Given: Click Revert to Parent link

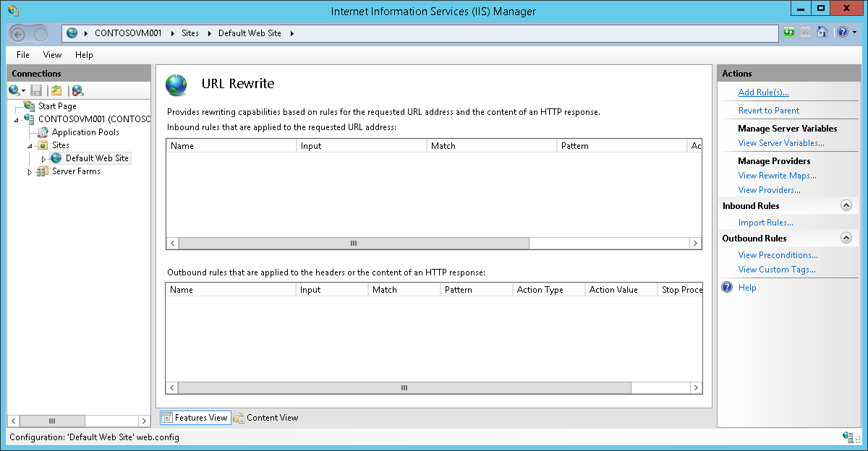Looking at the screenshot, I should (769, 111).
